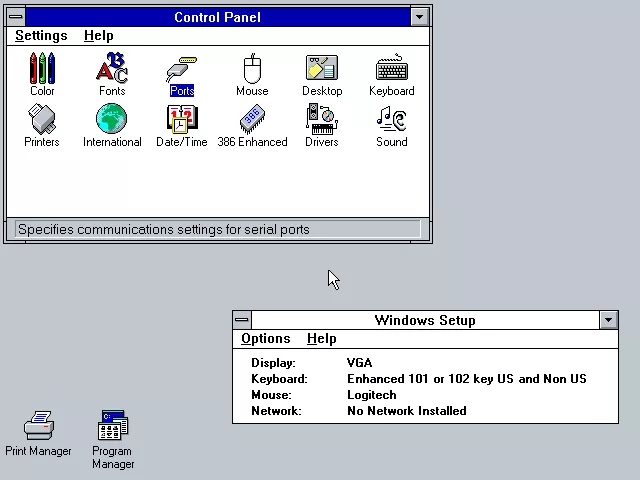This screenshot has width=640, height=480.
Task: Open the Drivers icon
Action: click(322, 121)
